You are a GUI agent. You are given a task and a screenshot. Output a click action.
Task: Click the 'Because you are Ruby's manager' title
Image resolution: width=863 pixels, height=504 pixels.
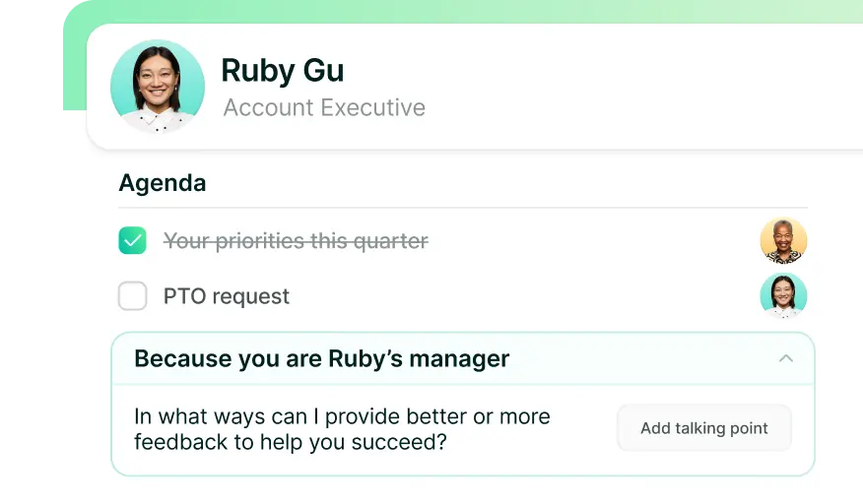(x=321, y=358)
